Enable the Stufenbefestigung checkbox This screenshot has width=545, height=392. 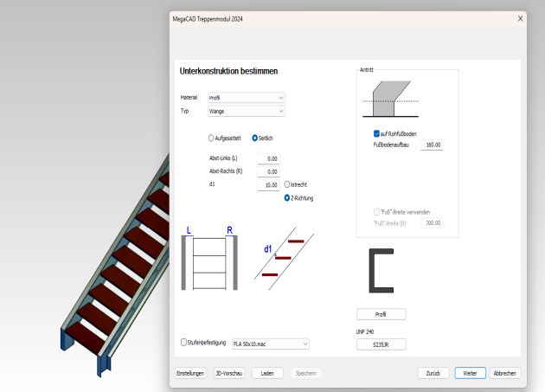click(183, 343)
